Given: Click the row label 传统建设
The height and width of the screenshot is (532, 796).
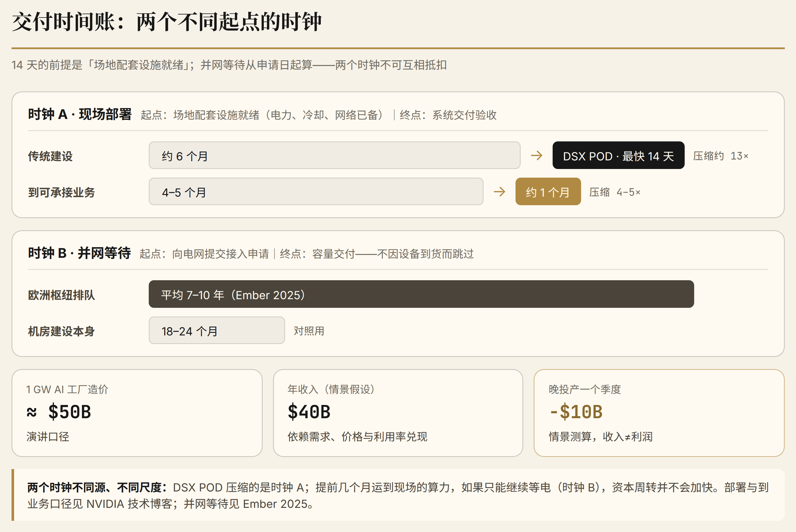Looking at the screenshot, I should click(x=50, y=156).
